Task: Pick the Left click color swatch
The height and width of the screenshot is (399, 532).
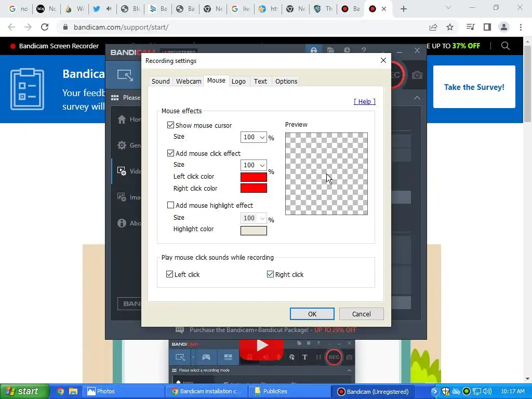Action: point(254,177)
